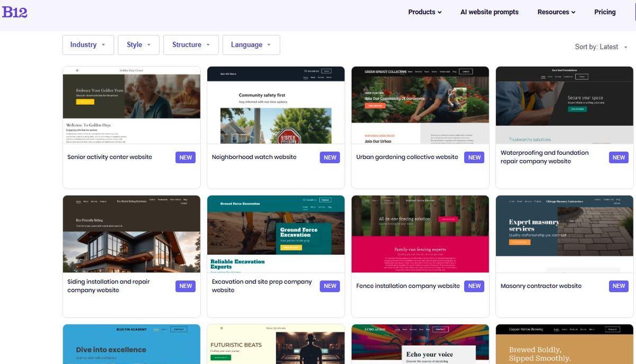
Task: Expand the Language filter dropdown
Action: pyautogui.click(x=251, y=45)
